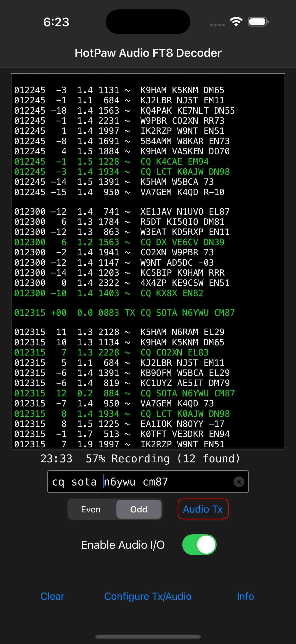Select the 'K9HAM VA5KEN DO70' line

click(122, 151)
